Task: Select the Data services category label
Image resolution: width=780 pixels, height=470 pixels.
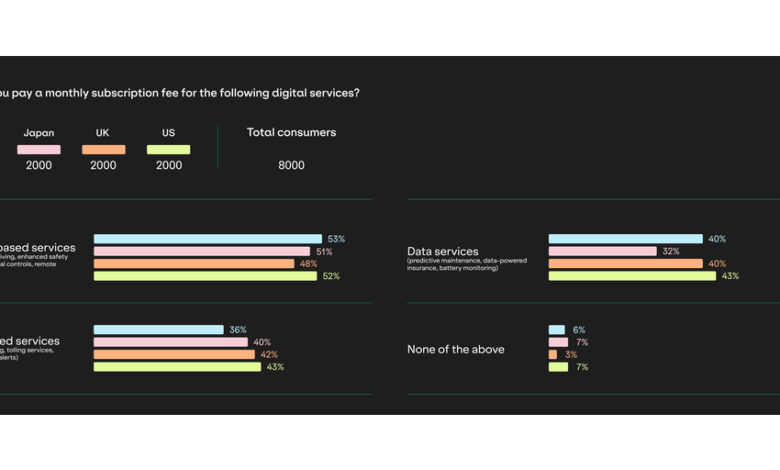Action: click(442, 252)
